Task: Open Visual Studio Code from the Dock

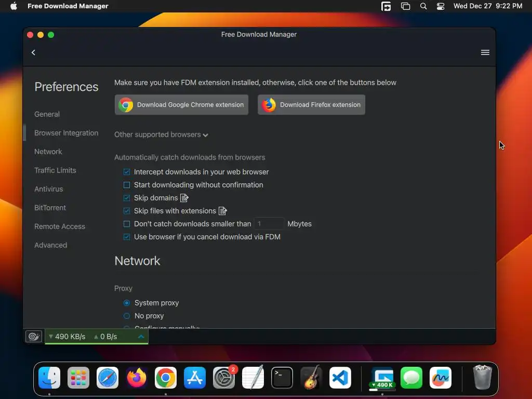Action: coord(340,378)
